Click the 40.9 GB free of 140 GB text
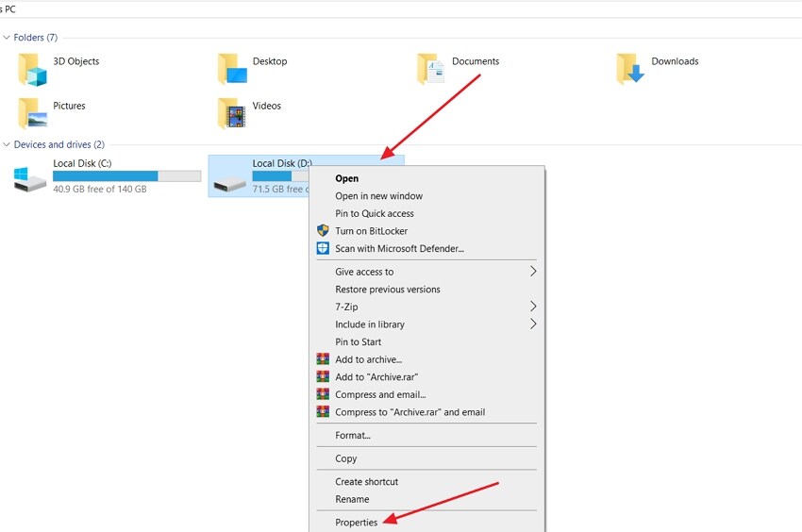The width and height of the screenshot is (802, 532). tap(100, 189)
